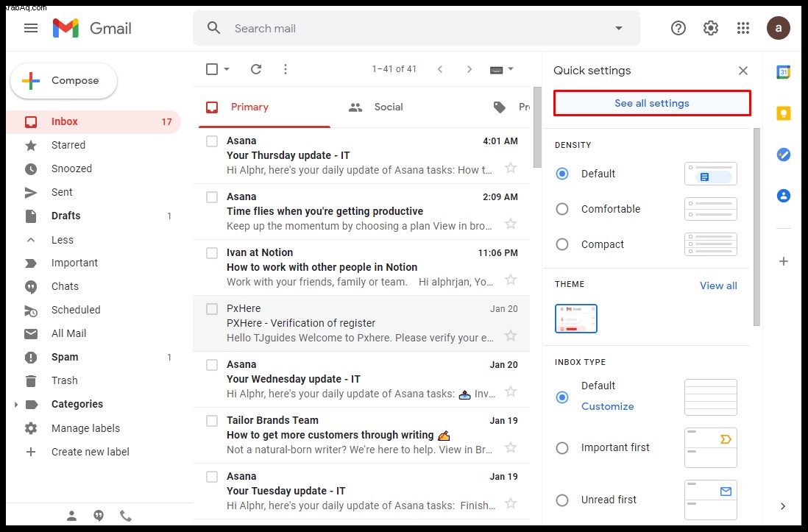Switch to the Social tab

(x=375, y=107)
